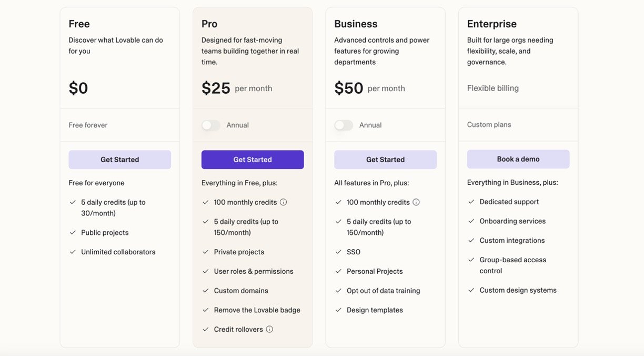Screen dimensions: 644x356
Task: Click info icon beside Pro 100 monthly credits
Action: 283,202
